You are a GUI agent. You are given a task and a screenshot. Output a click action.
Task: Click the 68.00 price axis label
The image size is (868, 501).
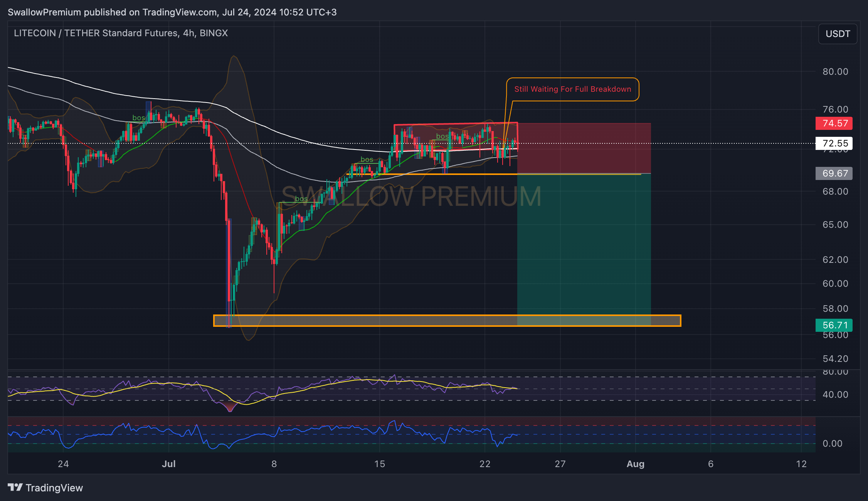click(x=835, y=192)
